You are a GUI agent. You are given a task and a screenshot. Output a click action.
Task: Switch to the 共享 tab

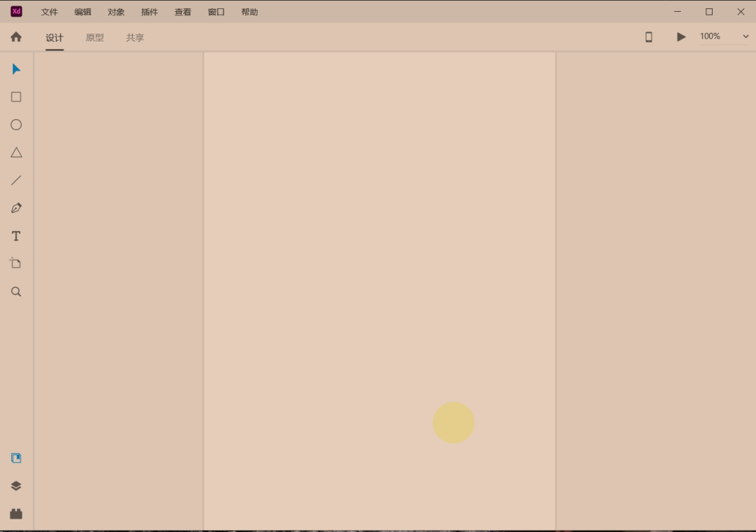135,38
